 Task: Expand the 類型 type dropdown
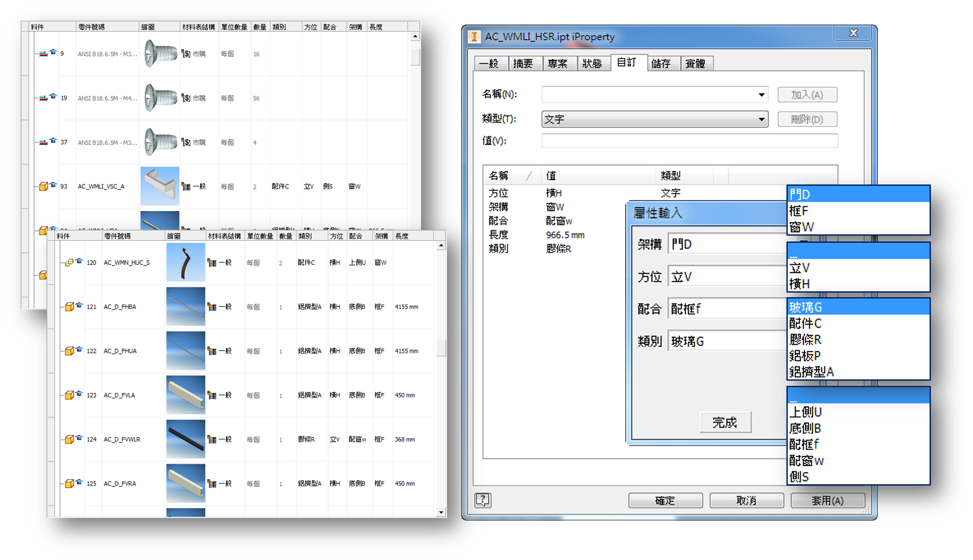(x=761, y=120)
